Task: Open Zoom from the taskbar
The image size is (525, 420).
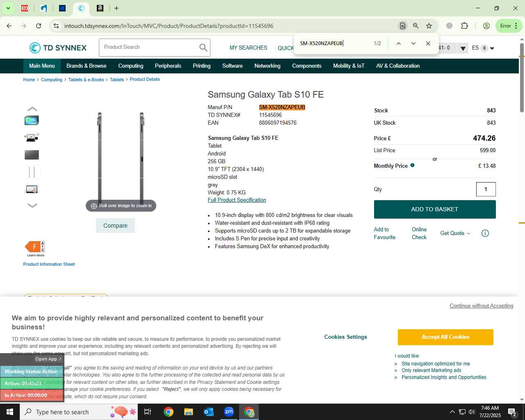Action: coord(229,412)
